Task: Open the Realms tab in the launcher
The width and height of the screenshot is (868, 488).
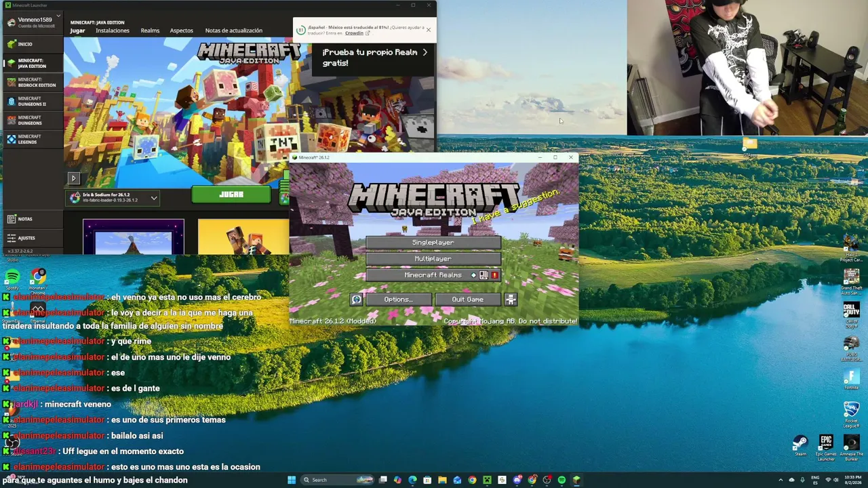Action: coord(150,30)
